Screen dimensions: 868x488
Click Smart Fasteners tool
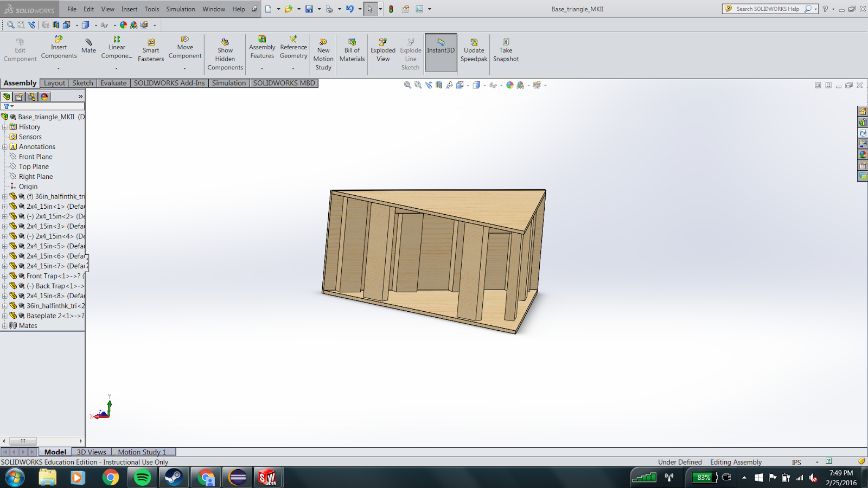[x=151, y=50]
